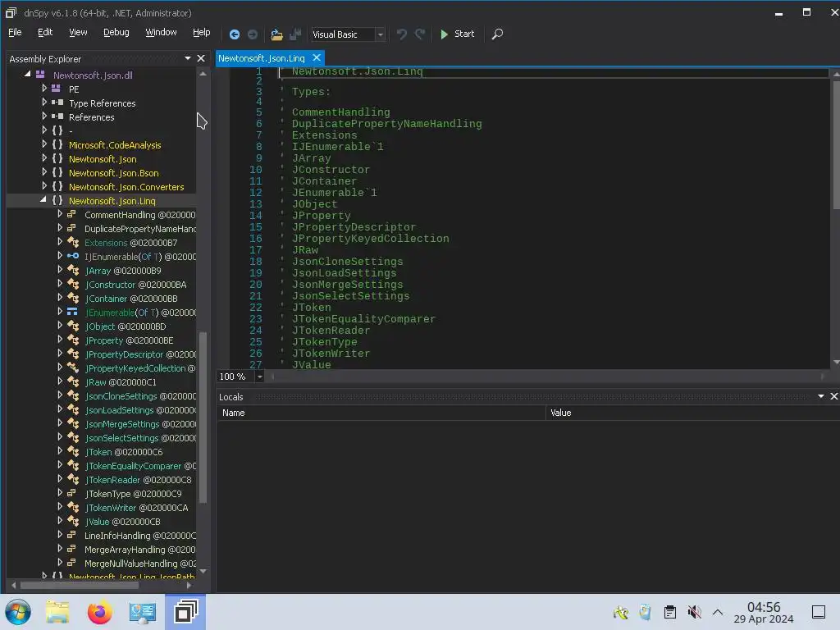Select JProperty @020000BE tree item

point(129,340)
